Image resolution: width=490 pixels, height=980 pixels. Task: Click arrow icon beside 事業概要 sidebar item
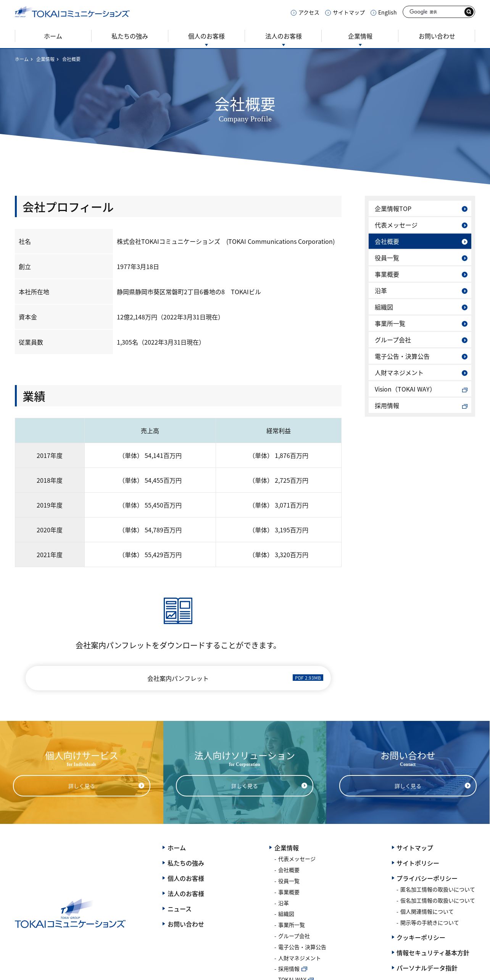[464, 274]
